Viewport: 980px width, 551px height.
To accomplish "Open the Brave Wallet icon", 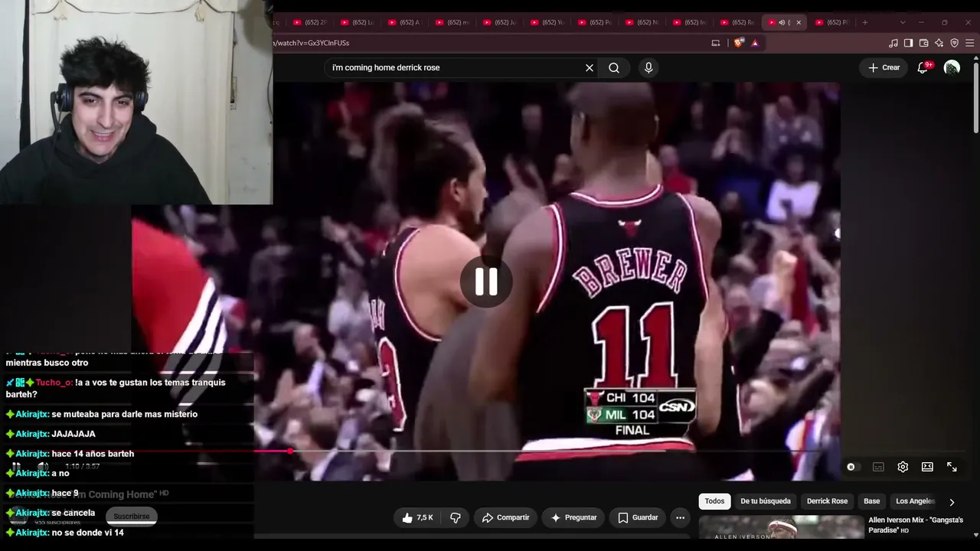I will [x=923, y=43].
